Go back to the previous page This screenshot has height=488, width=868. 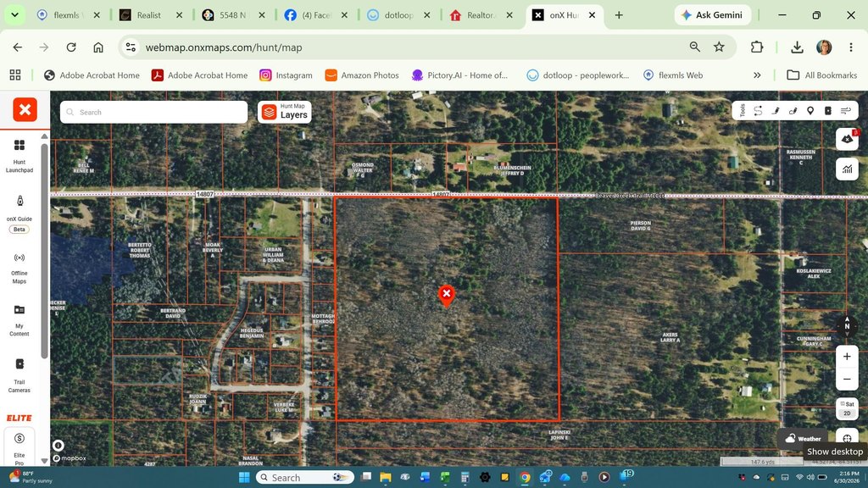pyautogui.click(x=18, y=47)
